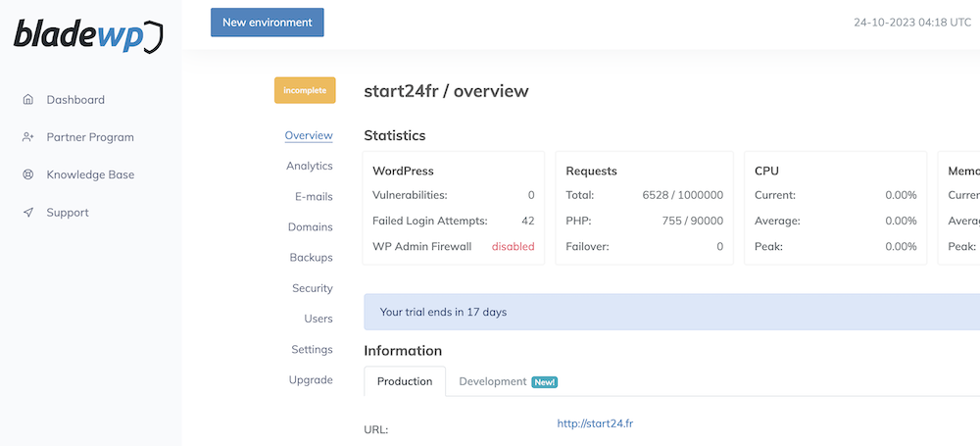Click the Knowledge Base lifebuoy icon

pos(27,174)
